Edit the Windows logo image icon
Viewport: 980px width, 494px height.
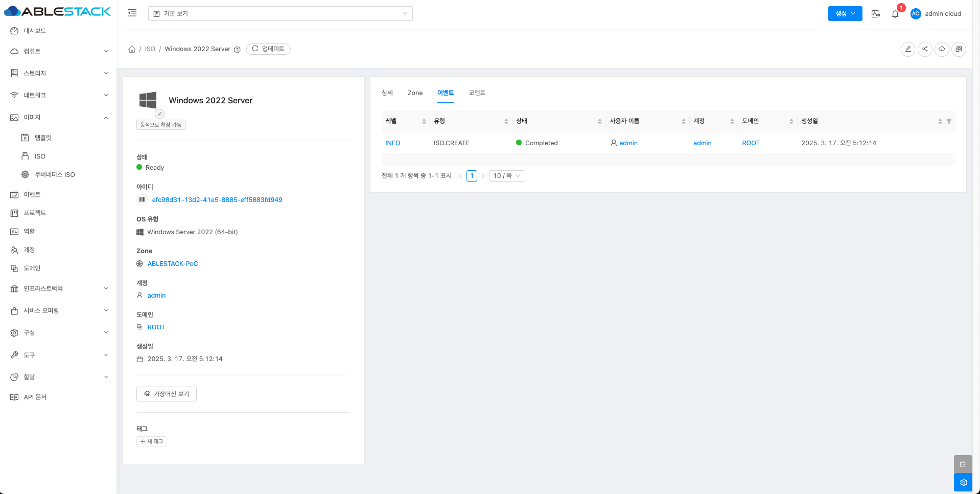pyautogui.click(x=160, y=114)
